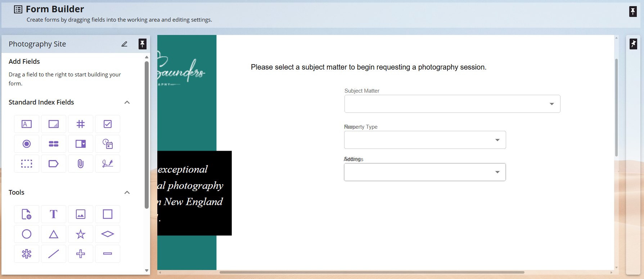Click the Property Type field label
This screenshot has height=279, width=644.
[x=361, y=127]
